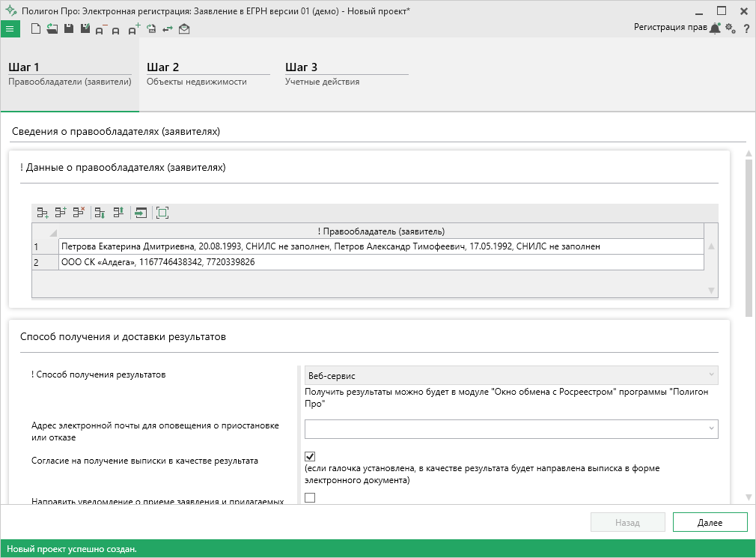Open the green hamburger main menu
Image resolution: width=756 pixels, height=558 pixels.
point(10,28)
